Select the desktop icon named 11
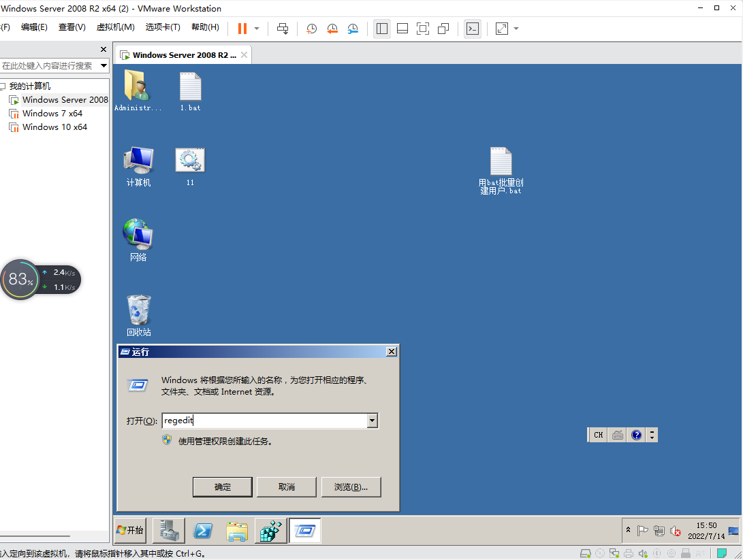Image resolution: width=743 pixels, height=560 pixels. (x=190, y=167)
